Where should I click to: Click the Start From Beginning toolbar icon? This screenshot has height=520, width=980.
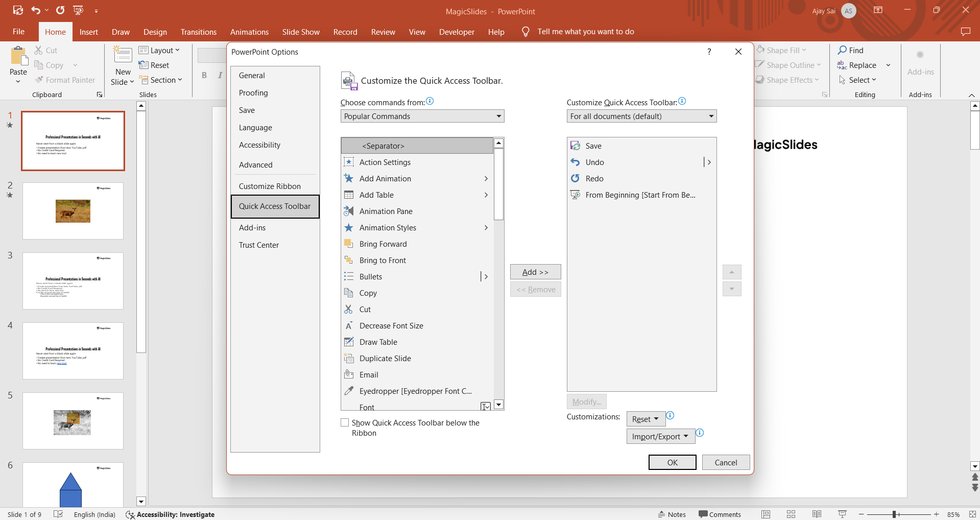pyautogui.click(x=78, y=10)
